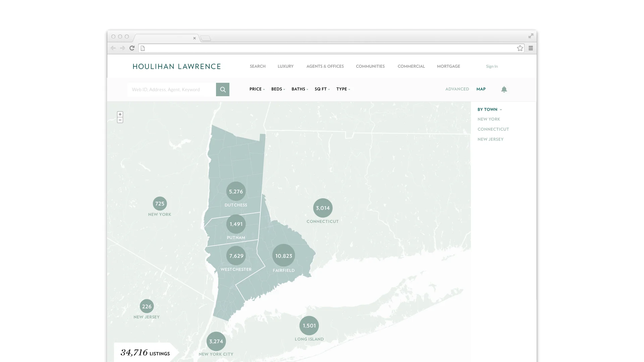
Task: Zoom in on the map
Action: [x=120, y=114]
